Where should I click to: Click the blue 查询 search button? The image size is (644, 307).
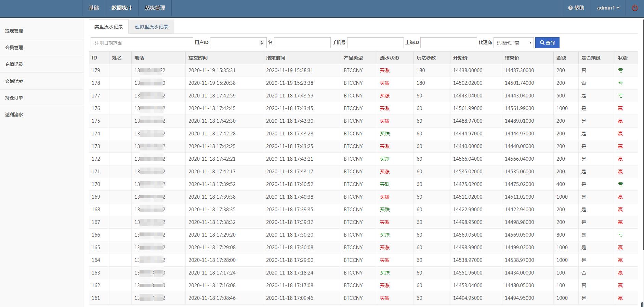(547, 43)
